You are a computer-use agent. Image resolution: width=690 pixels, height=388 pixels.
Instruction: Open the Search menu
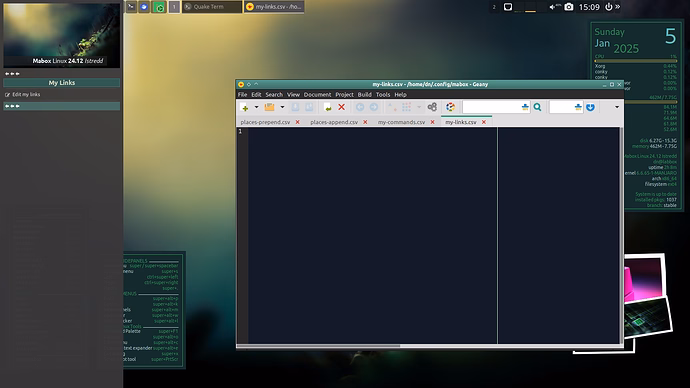pyautogui.click(x=274, y=95)
